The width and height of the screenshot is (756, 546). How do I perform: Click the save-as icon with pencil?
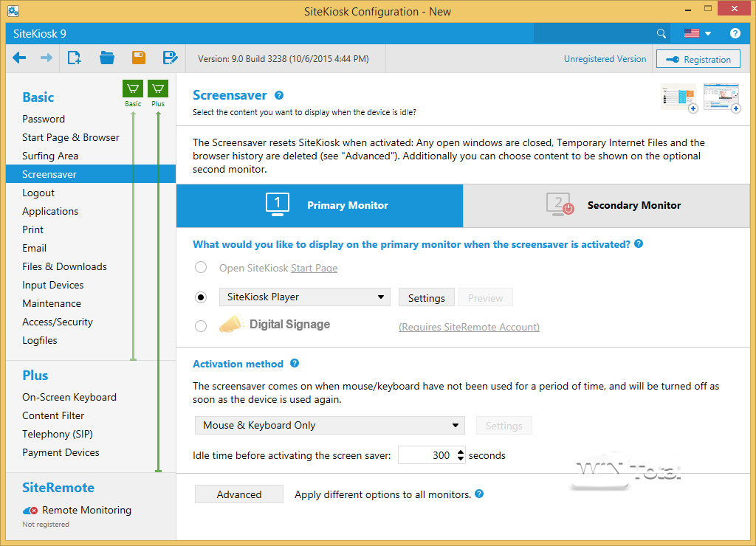(x=171, y=58)
